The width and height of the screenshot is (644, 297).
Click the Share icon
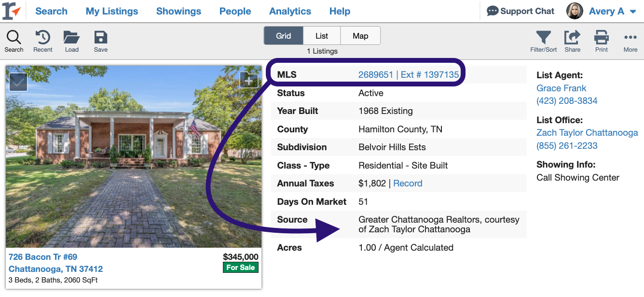click(572, 38)
